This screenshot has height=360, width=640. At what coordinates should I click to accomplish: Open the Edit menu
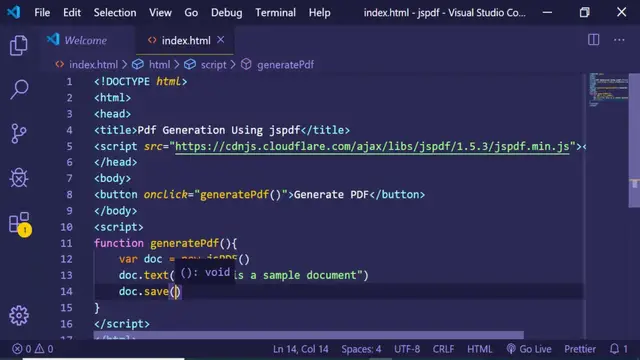tap(72, 13)
